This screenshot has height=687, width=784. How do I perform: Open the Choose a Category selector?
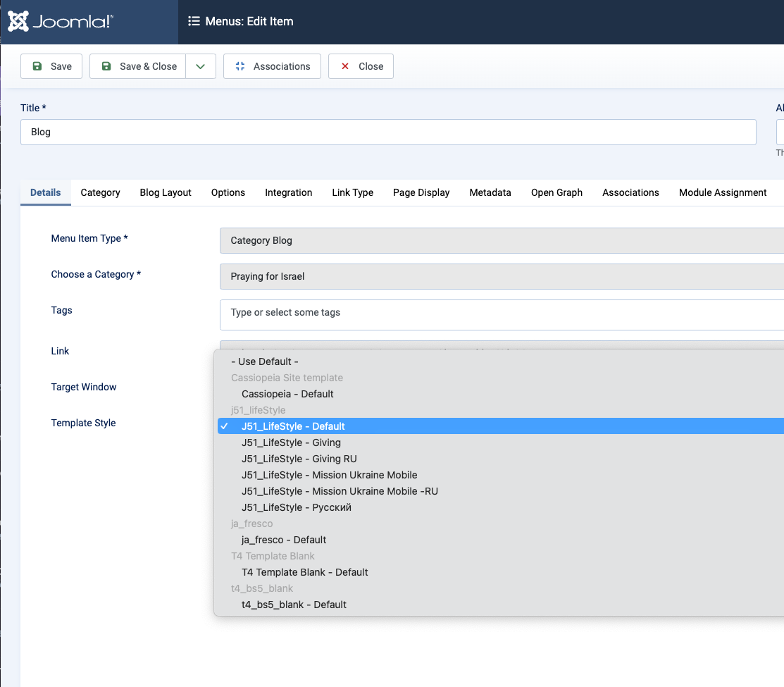[x=502, y=276]
